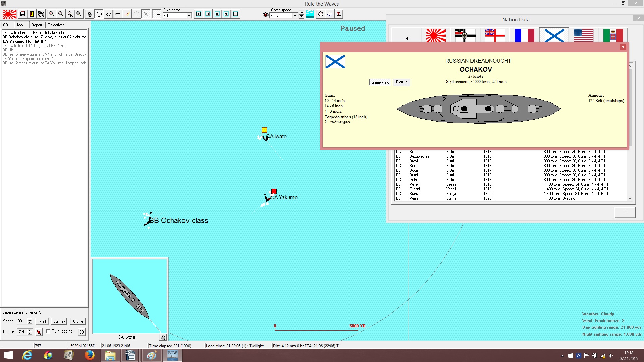
Task: Click the padlock icon in top toolbar
Action: tap(90, 14)
